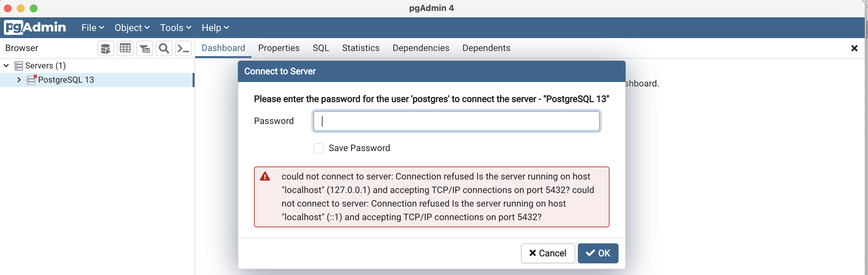This screenshot has height=275, width=868.
Task: Click the macOS green zoom window button
Action: coord(34,8)
